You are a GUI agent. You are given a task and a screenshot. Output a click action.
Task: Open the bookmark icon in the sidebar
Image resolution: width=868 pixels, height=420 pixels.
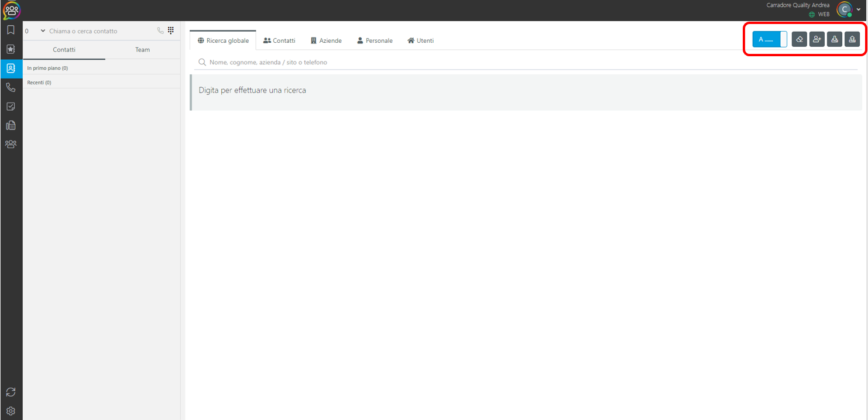(11, 30)
